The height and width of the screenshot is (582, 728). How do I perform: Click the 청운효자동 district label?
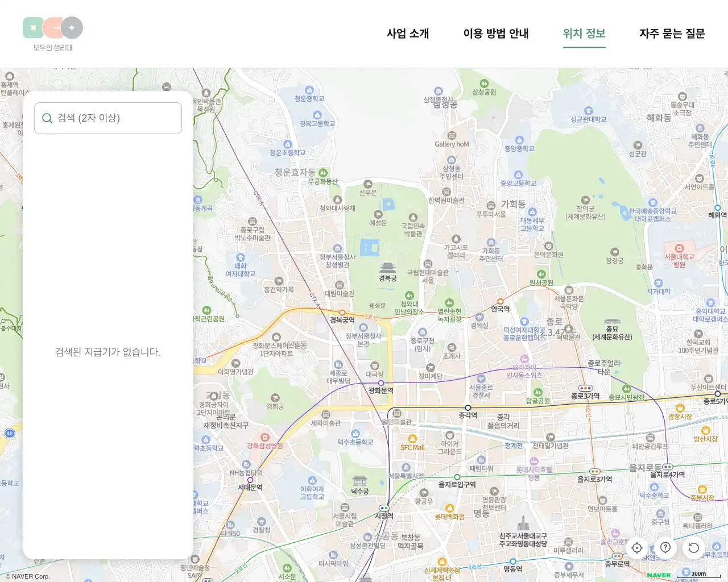[295, 172]
